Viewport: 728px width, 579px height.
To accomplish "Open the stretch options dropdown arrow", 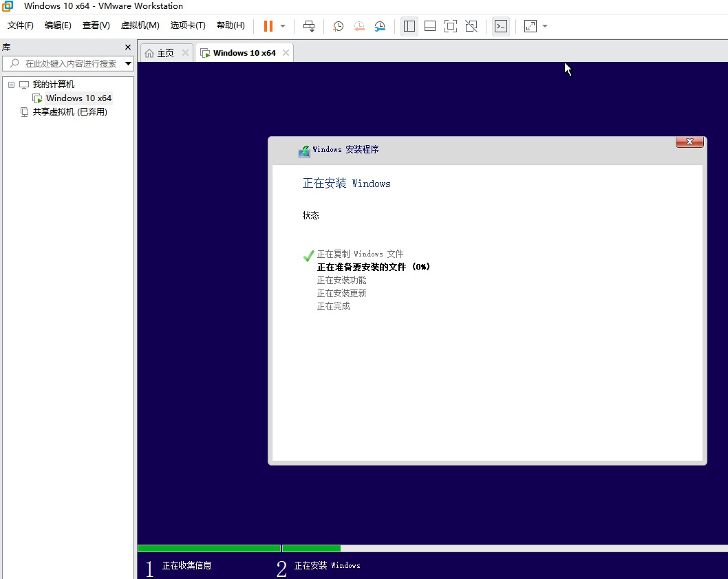I will tap(545, 26).
